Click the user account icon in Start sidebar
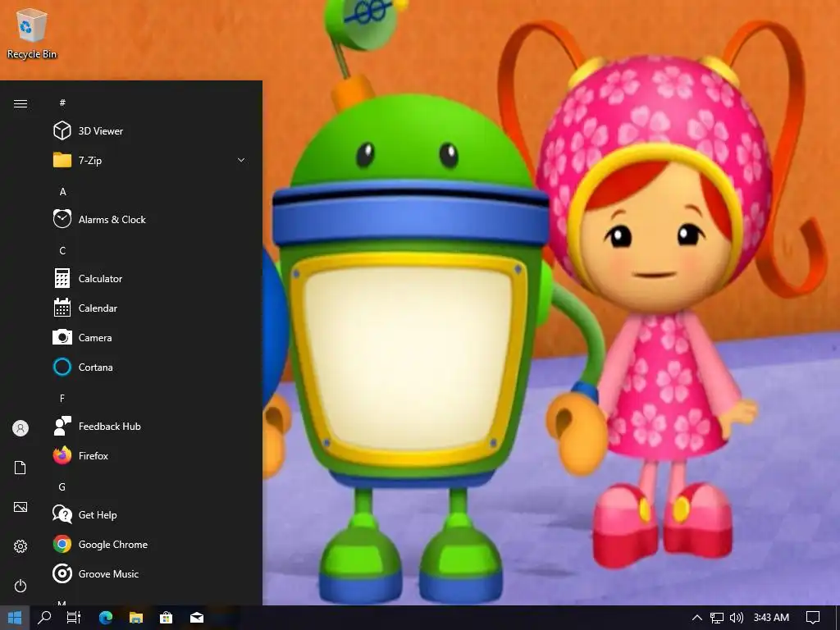This screenshot has height=630, width=840. point(21,428)
